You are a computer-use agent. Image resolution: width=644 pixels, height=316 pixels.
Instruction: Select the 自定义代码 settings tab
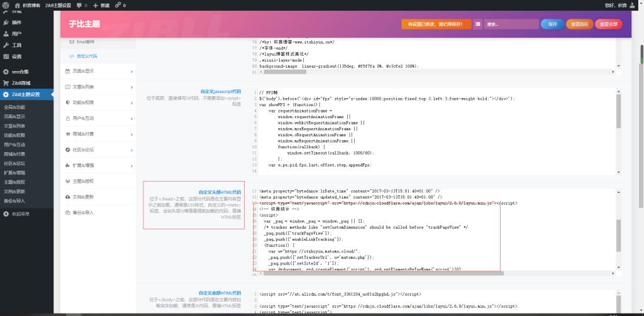click(x=87, y=56)
